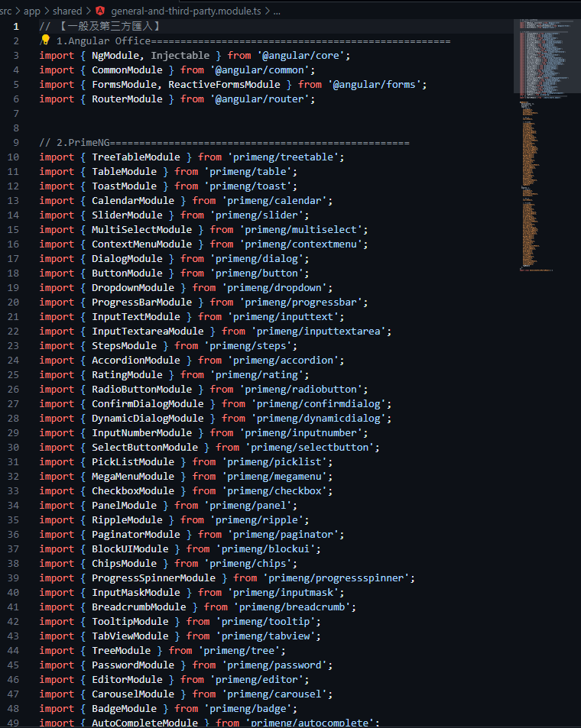Click 'ReactiveFormsModule' on line 5
This screenshot has width=581, height=728.
224,85
